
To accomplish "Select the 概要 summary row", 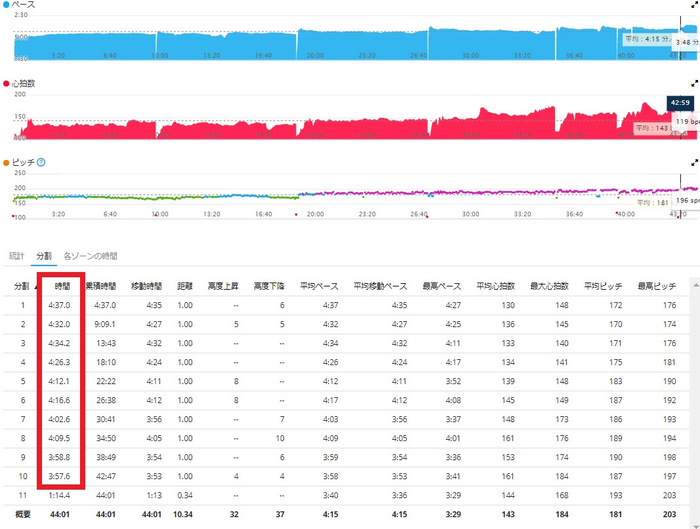I will (346, 514).
